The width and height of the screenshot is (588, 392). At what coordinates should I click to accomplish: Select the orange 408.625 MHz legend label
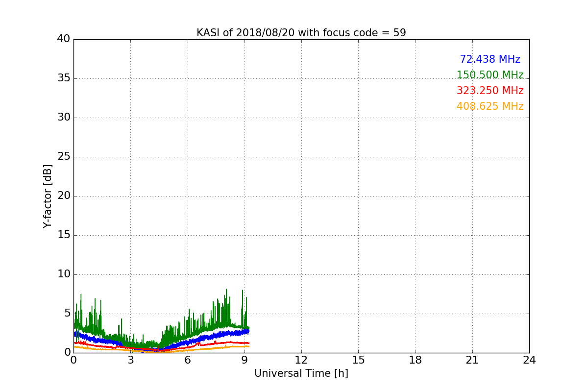(x=490, y=106)
